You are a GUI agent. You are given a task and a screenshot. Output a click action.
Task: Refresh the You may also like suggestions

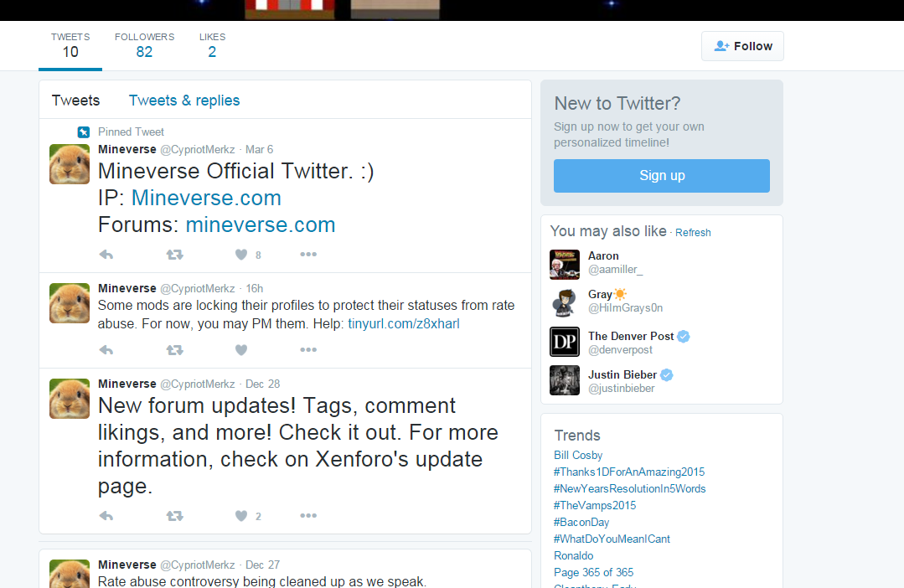(x=693, y=232)
